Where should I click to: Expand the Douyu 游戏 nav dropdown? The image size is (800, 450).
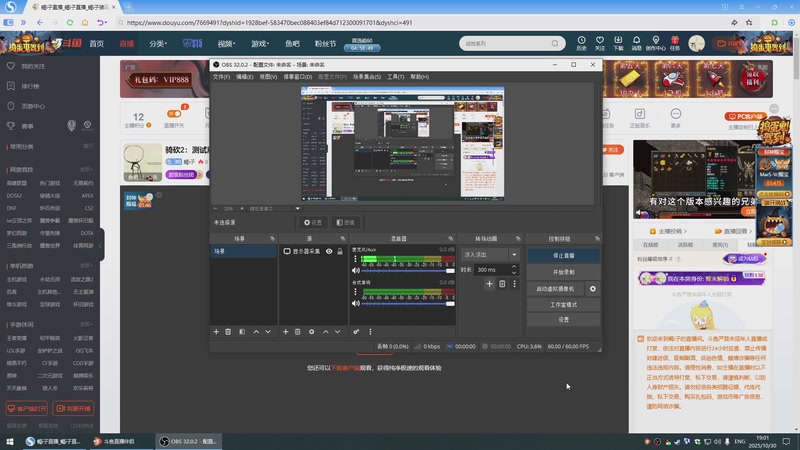tap(260, 44)
